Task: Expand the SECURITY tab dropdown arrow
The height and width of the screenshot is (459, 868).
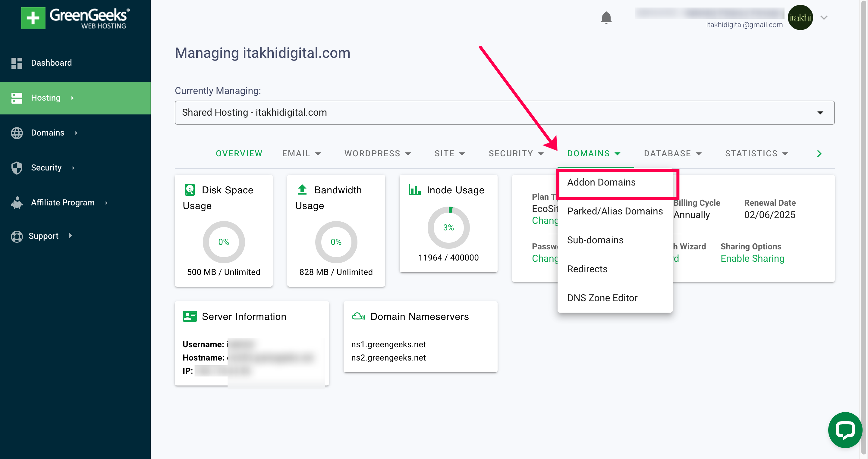Action: [541, 154]
